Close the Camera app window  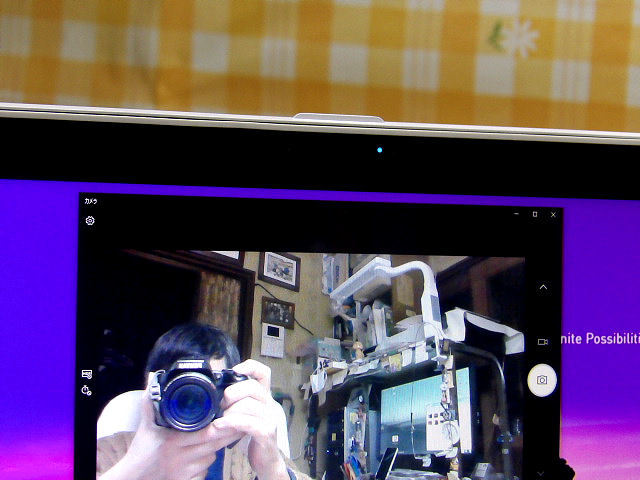point(553,215)
